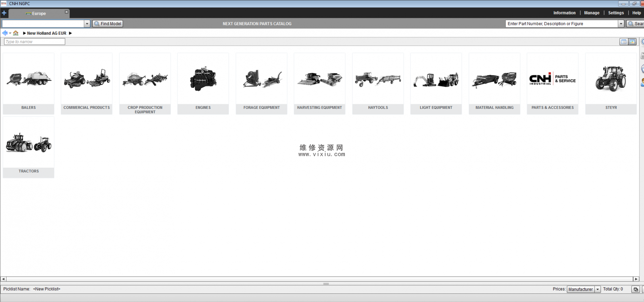Click the New Holland AG EUR breadcrumb
The height and width of the screenshot is (302, 644).
point(47,33)
